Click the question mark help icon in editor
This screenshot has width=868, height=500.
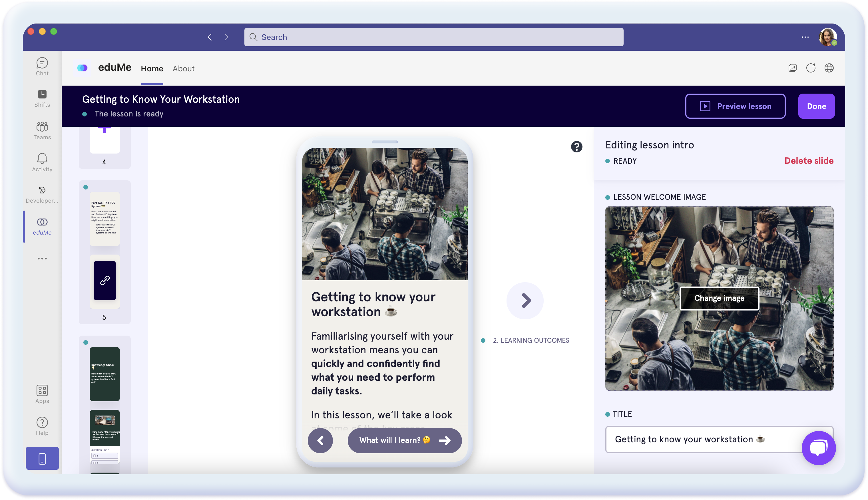point(576,147)
